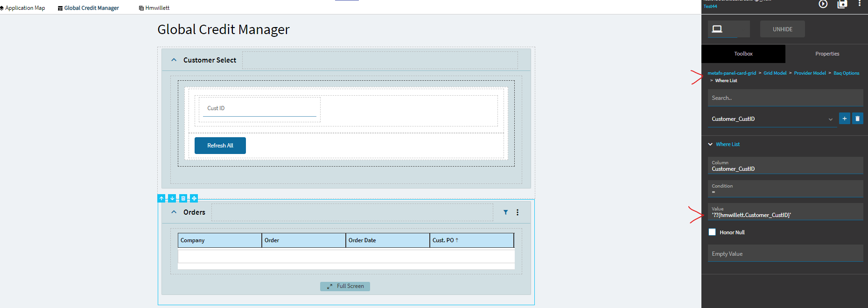Go to Baq Options breadcrumb

[x=847, y=73]
